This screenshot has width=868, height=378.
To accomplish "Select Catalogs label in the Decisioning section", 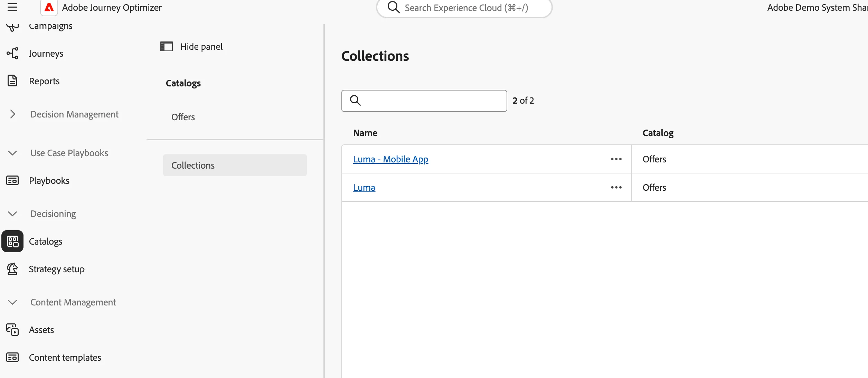I will pyautogui.click(x=46, y=242).
